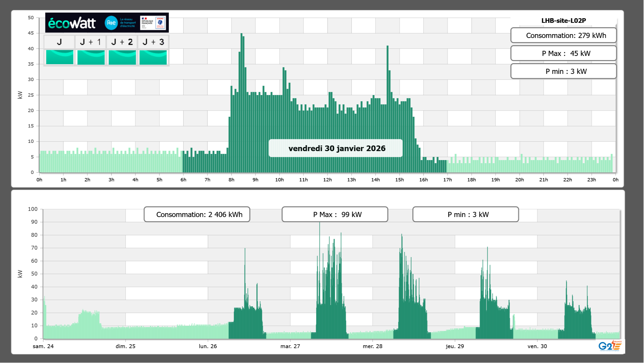The height and width of the screenshot is (363, 644).
Task: Click the P Max : 45 kW box
Action: pyautogui.click(x=563, y=53)
